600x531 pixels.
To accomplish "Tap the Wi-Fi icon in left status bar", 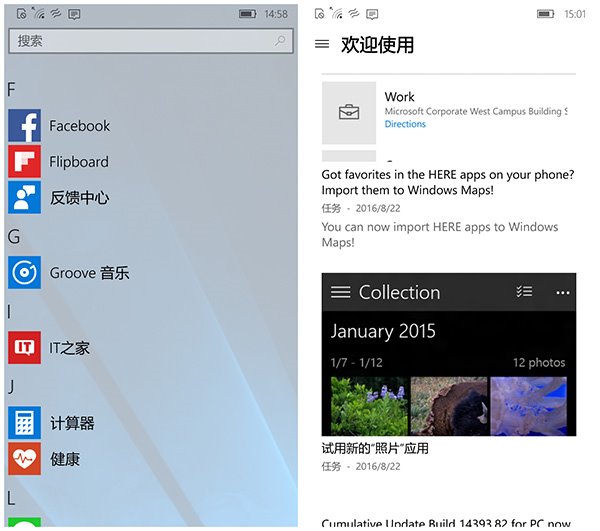I will coord(39,13).
